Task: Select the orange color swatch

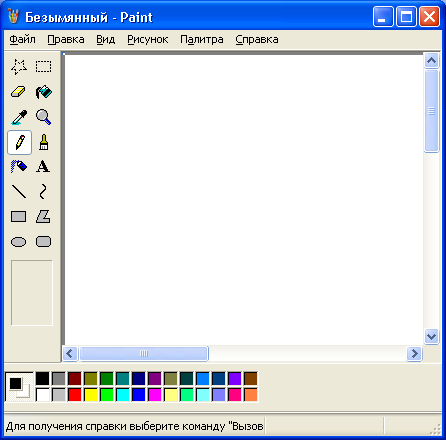Action: [x=251, y=395]
